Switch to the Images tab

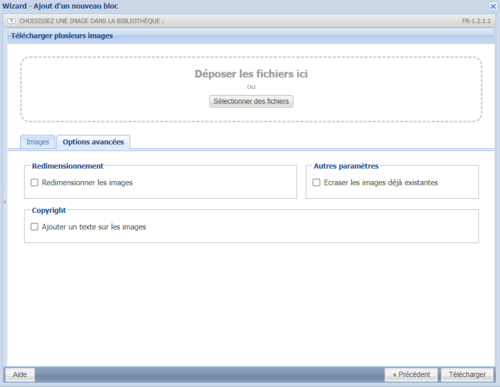(37, 142)
